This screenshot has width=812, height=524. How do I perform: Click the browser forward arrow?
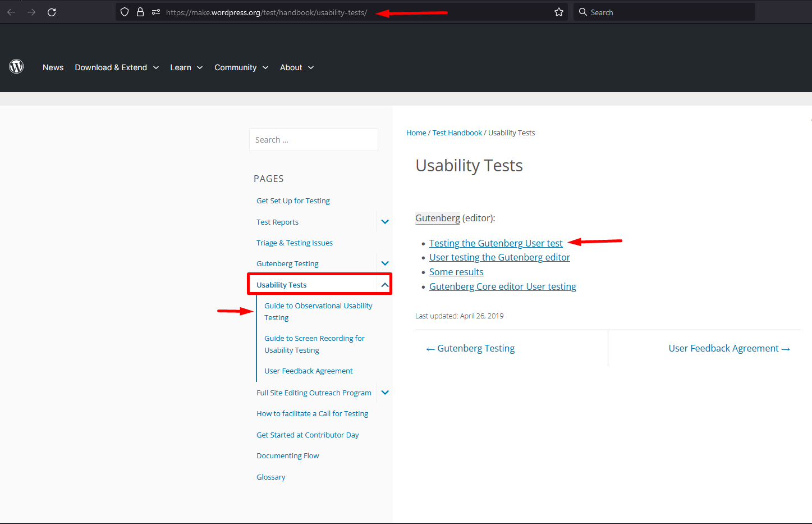31,12
